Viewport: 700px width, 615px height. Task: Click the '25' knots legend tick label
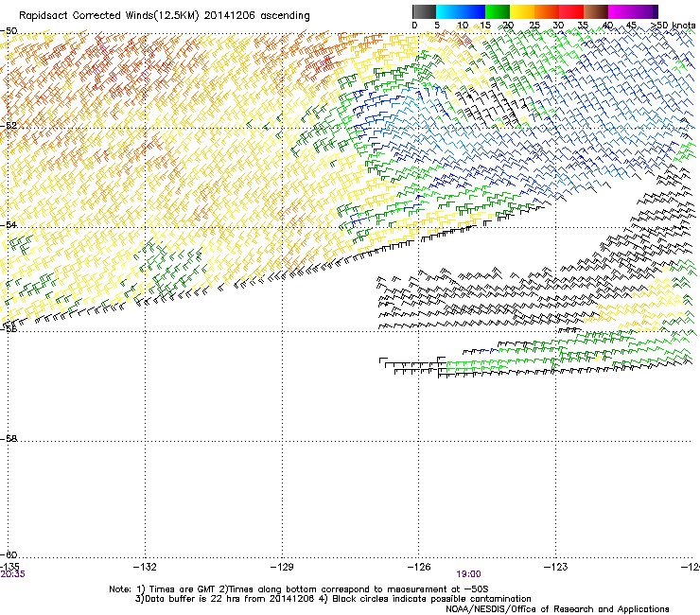534,26
